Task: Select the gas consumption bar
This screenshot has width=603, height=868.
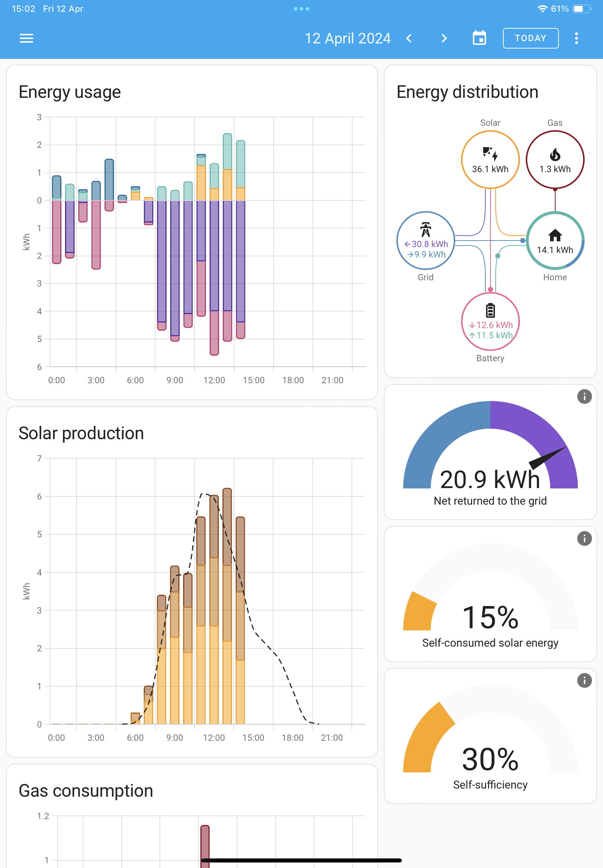Action: coord(205,846)
